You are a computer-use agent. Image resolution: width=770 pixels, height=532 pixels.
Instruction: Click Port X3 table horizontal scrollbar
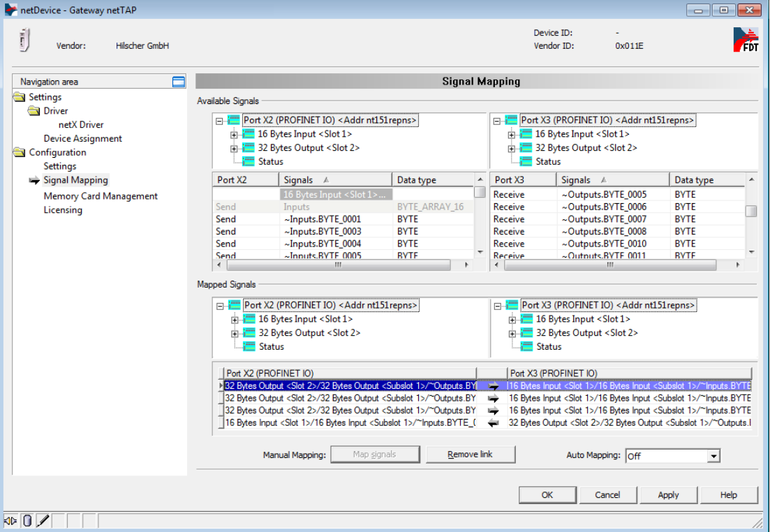[x=610, y=265]
